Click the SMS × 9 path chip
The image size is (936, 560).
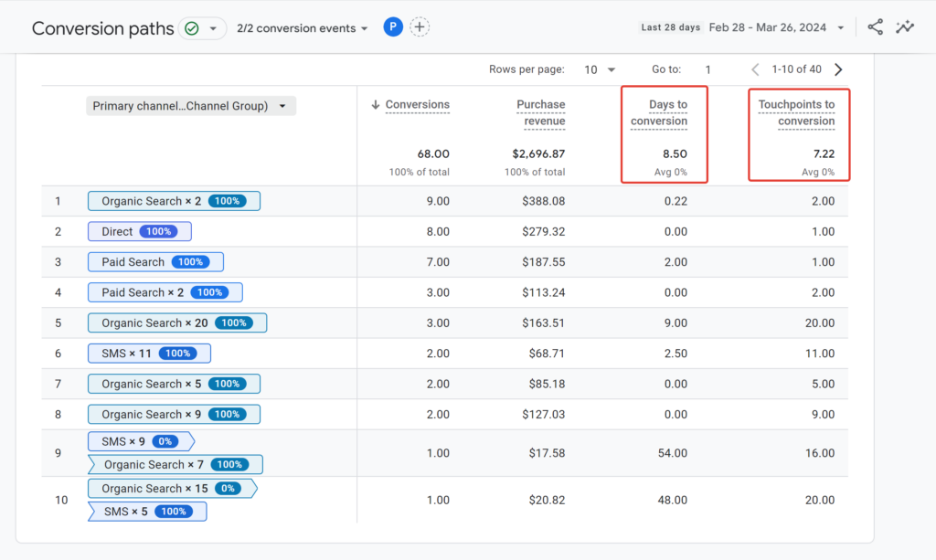[x=141, y=441]
